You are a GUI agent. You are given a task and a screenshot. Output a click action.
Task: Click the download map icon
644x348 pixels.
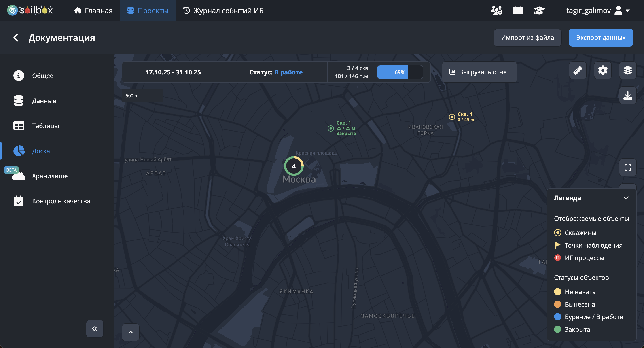coord(627,95)
